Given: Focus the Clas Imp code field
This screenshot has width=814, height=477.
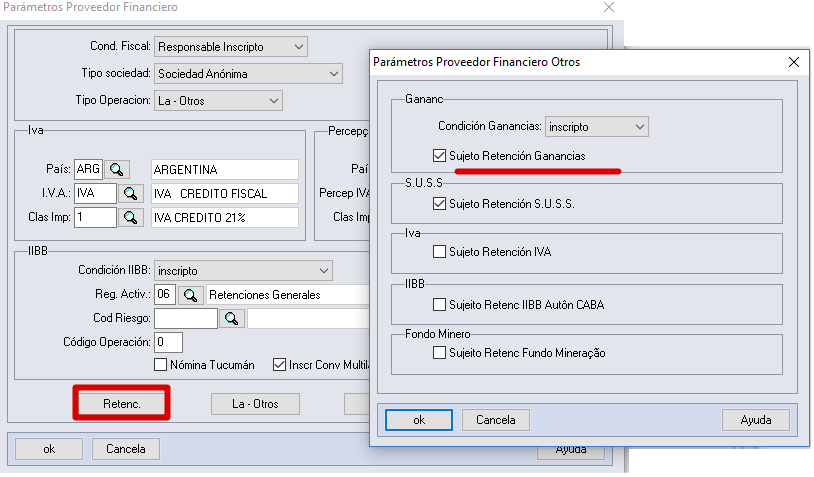Looking at the screenshot, I should pyautogui.click(x=96, y=217).
